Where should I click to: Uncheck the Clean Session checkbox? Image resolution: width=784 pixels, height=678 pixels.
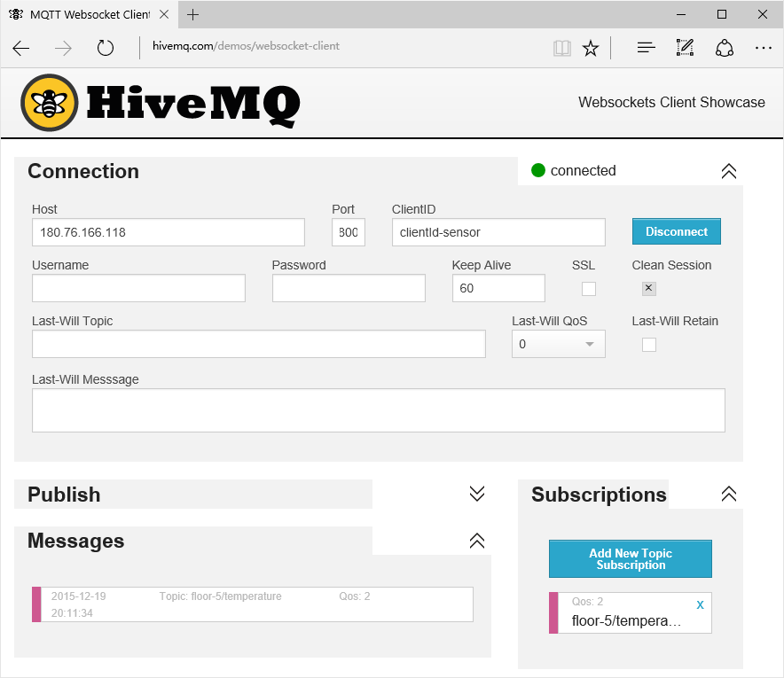[648, 288]
